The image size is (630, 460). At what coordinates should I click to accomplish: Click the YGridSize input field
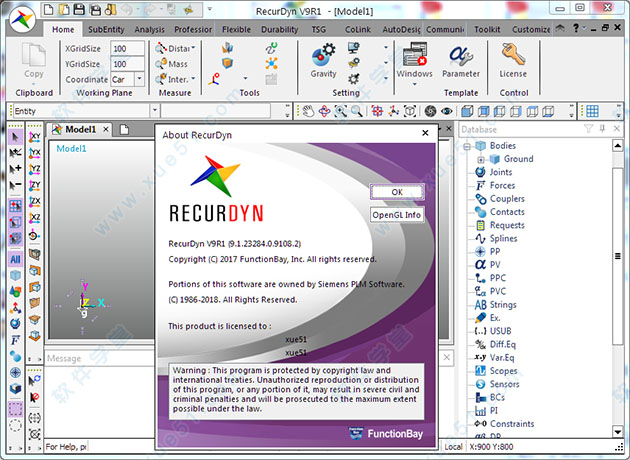(127, 64)
